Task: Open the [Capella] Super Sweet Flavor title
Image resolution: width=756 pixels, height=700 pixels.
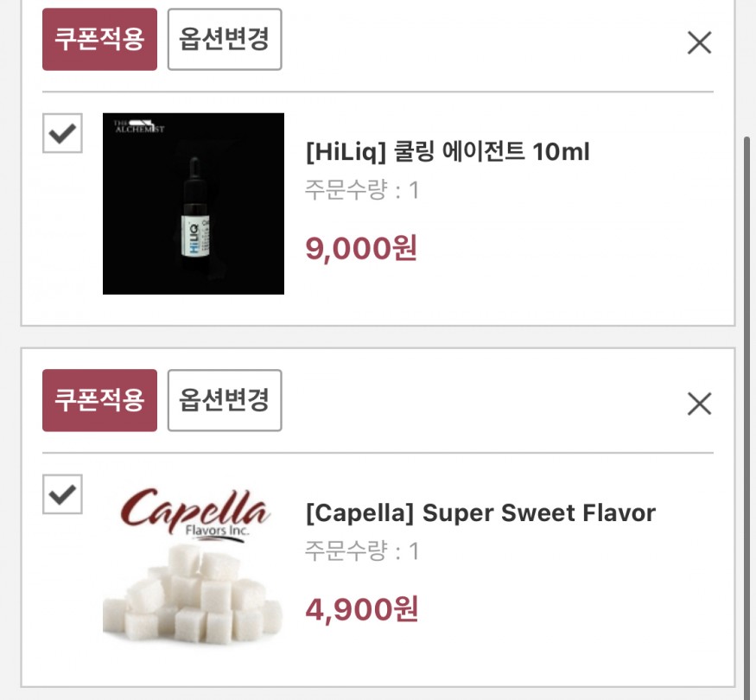Action: point(480,512)
